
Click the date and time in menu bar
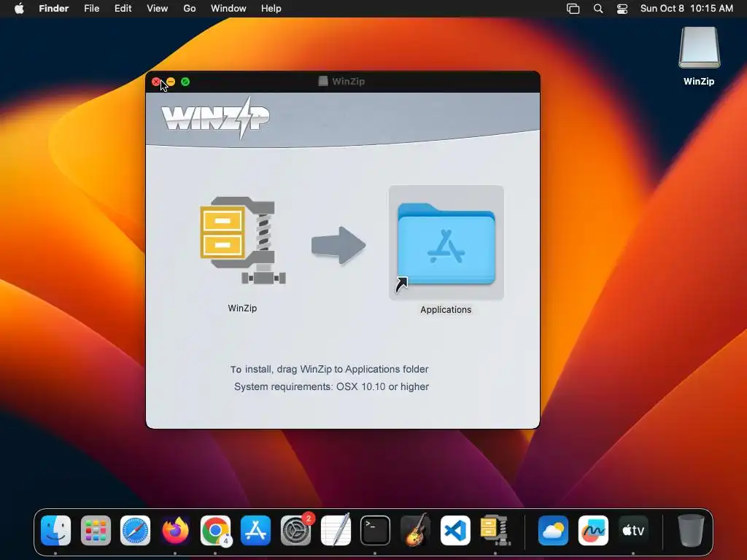pyautogui.click(x=686, y=9)
